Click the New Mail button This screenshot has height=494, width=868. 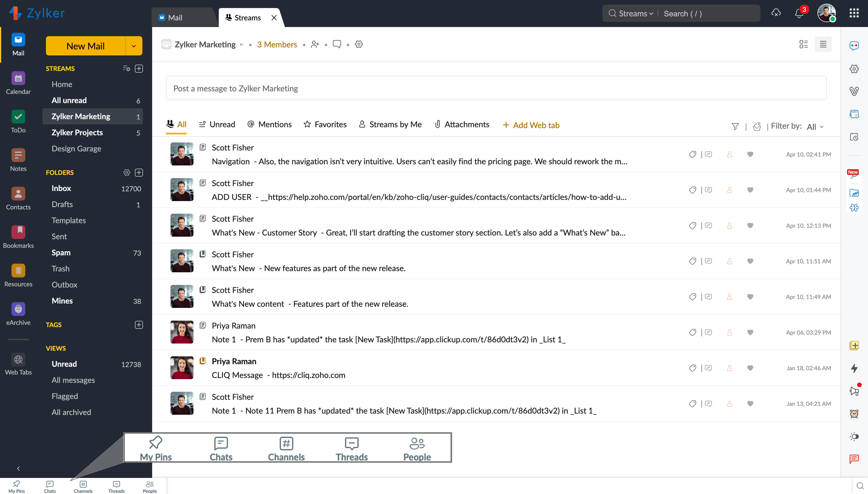tap(86, 46)
